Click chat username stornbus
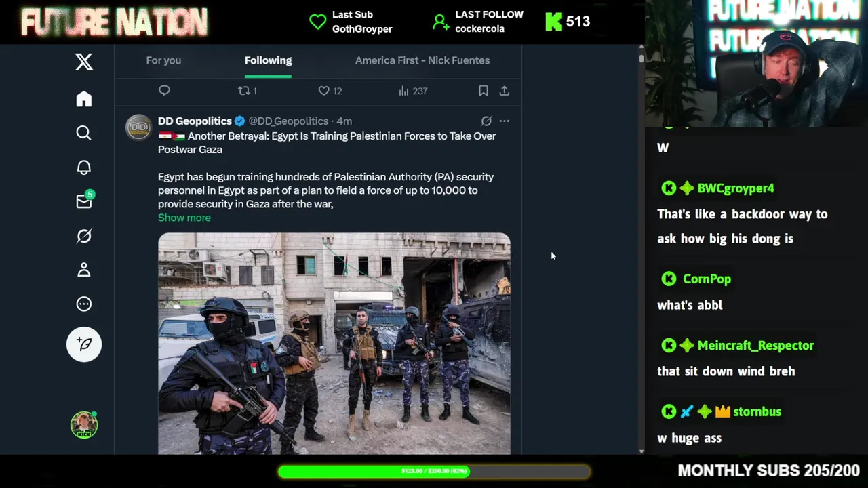This screenshot has width=868, height=488. click(x=757, y=412)
